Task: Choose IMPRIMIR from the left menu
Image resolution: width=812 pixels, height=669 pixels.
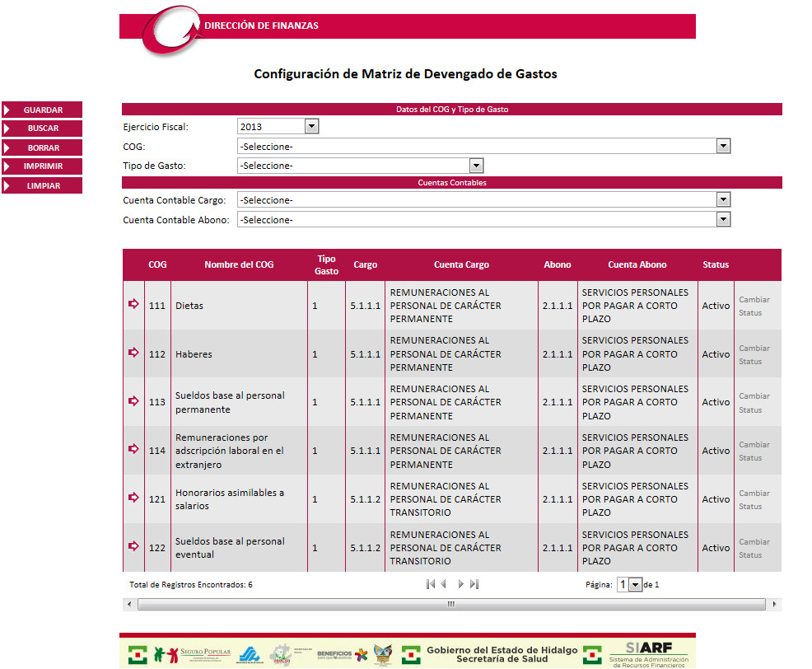Action: [43, 166]
